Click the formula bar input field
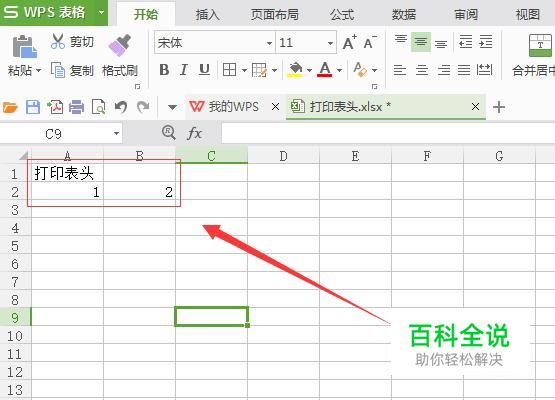 (388, 133)
